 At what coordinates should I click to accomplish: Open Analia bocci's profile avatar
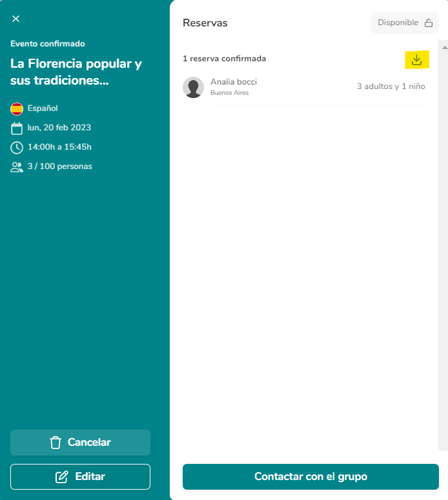[x=193, y=87]
